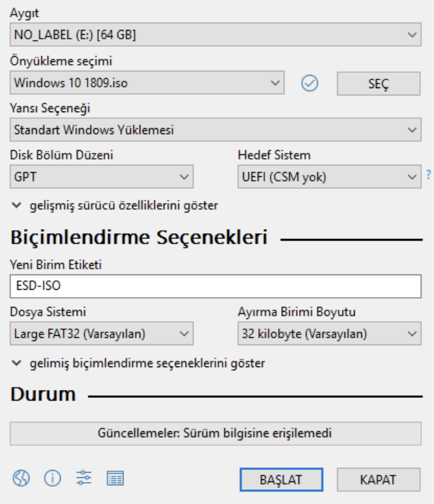The width and height of the screenshot is (434, 504).
Task: Click the about information icon
Action: [52, 478]
